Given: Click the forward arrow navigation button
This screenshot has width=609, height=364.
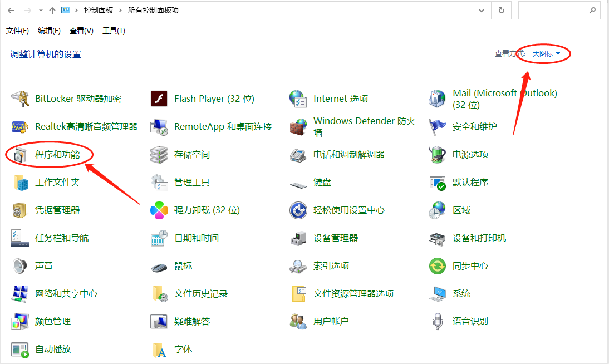Looking at the screenshot, I should (x=28, y=11).
